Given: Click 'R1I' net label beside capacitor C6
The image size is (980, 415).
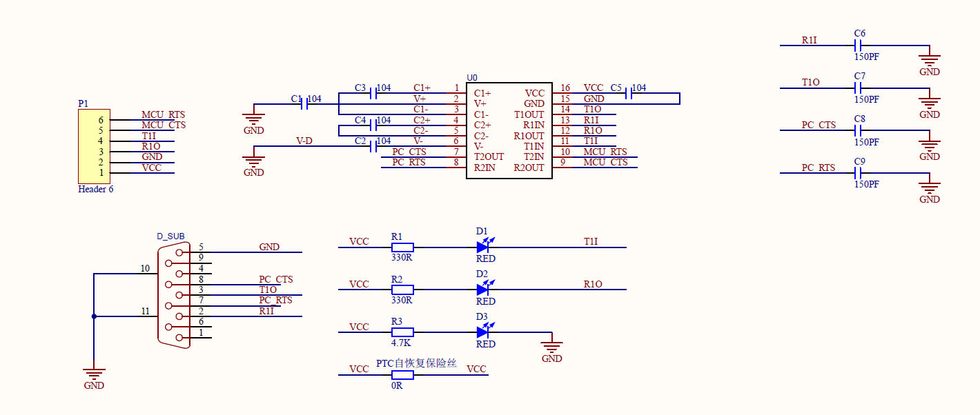Looking at the screenshot, I should [x=809, y=40].
